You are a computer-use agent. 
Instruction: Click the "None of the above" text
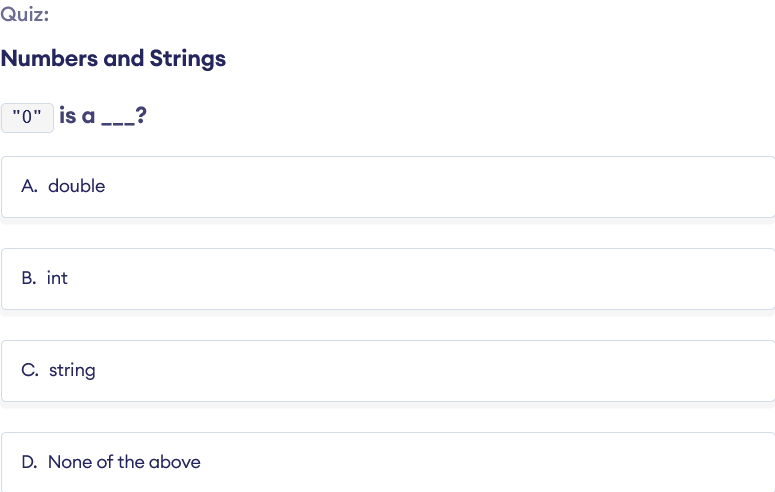coord(124,462)
